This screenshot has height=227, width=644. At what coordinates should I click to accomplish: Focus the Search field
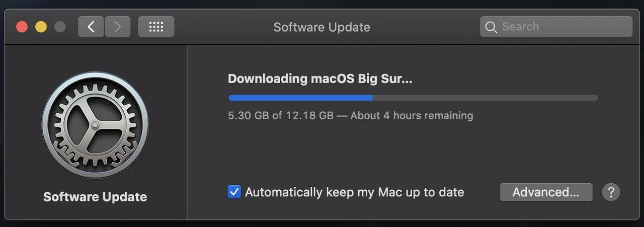556,27
